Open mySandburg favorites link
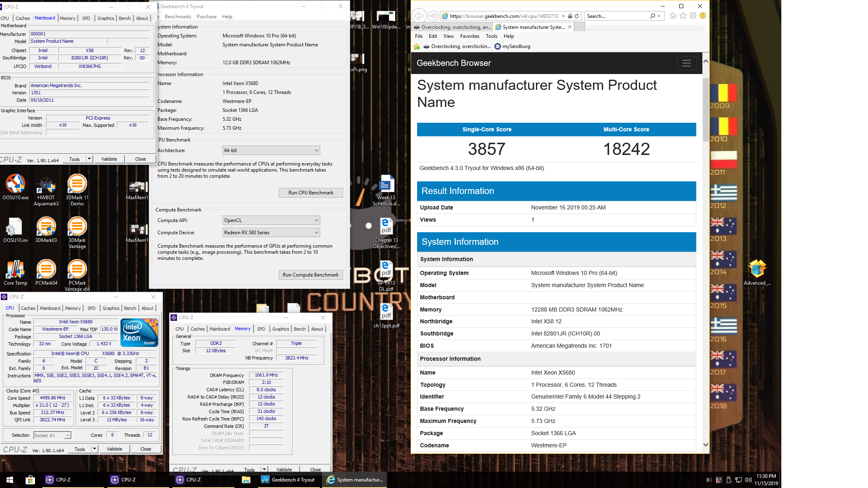This screenshot has height=488, width=868. click(512, 46)
